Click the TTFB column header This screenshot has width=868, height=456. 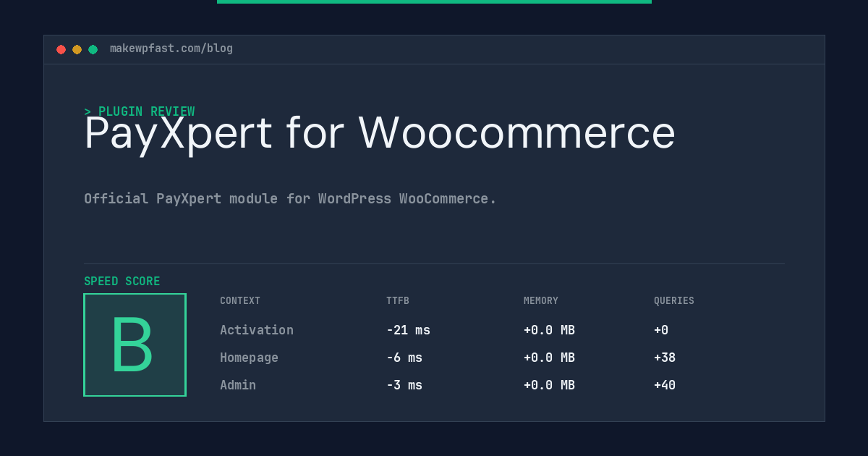(x=398, y=301)
